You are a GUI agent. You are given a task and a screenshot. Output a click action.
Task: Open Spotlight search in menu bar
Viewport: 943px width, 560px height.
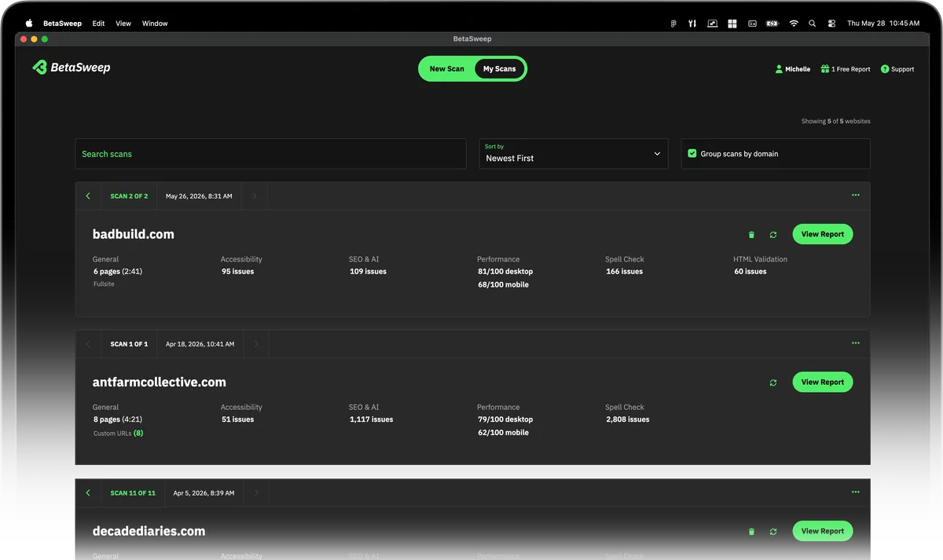click(813, 24)
